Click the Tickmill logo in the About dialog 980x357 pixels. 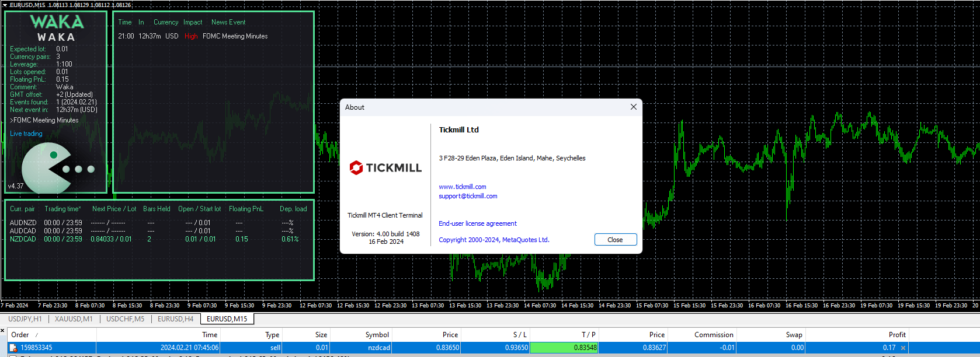click(385, 168)
